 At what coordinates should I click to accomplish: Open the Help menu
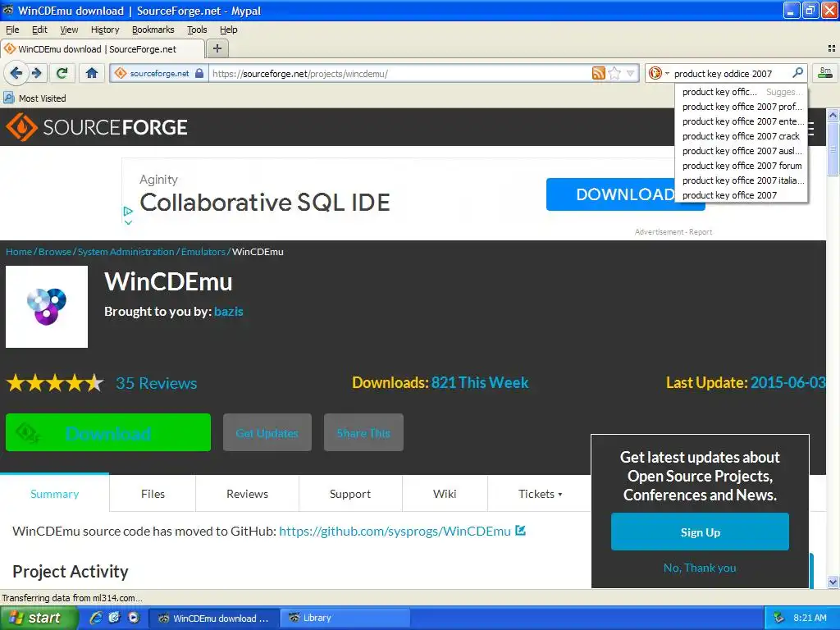[x=228, y=30]
